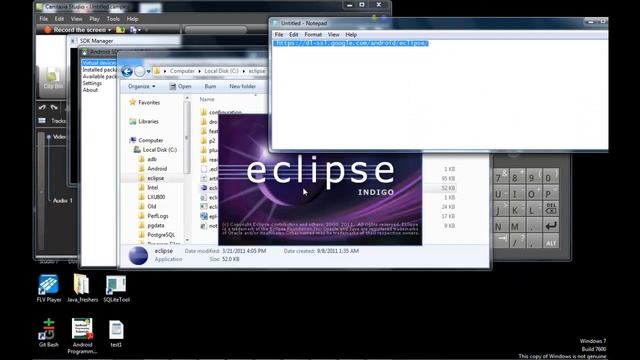Open Camtasia Play menu
Viewport: 640px width, 360px height.
pos(94,19)
